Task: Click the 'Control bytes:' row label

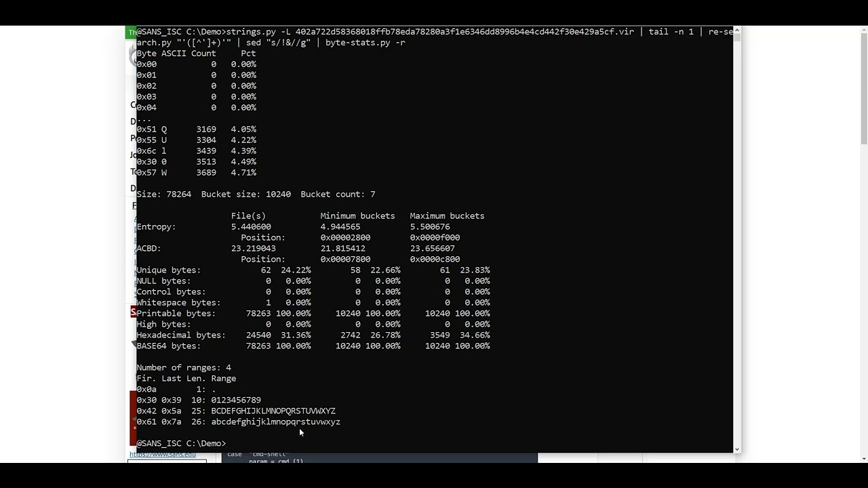Action: click(171, 291)
